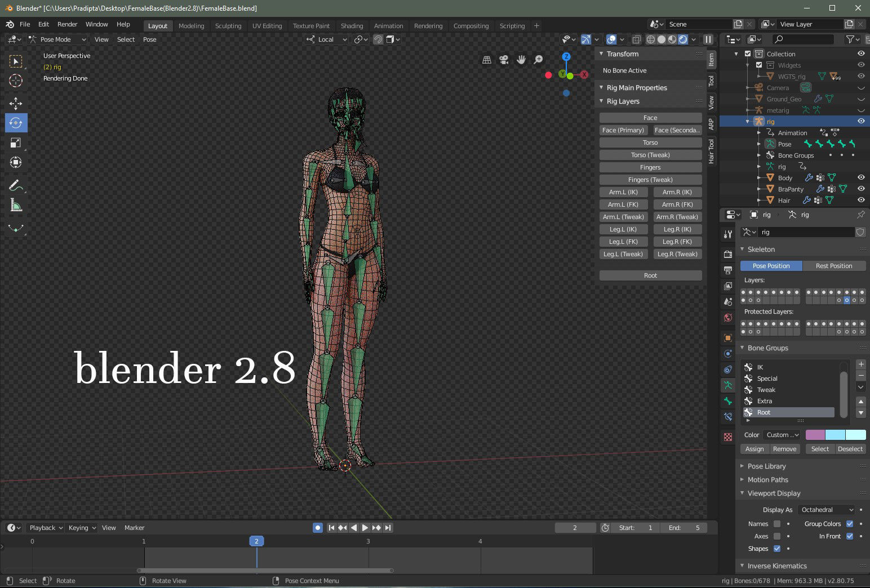This screenshot has height=588, width=870.
Task: Expand the Motion Paths panel
Action: click(767, 480)
